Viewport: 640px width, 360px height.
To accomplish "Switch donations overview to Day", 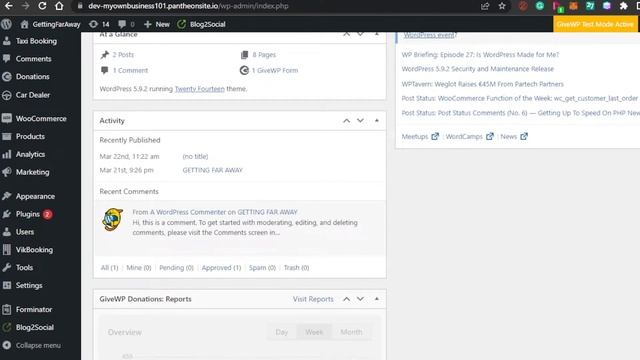I will point(282,332).
